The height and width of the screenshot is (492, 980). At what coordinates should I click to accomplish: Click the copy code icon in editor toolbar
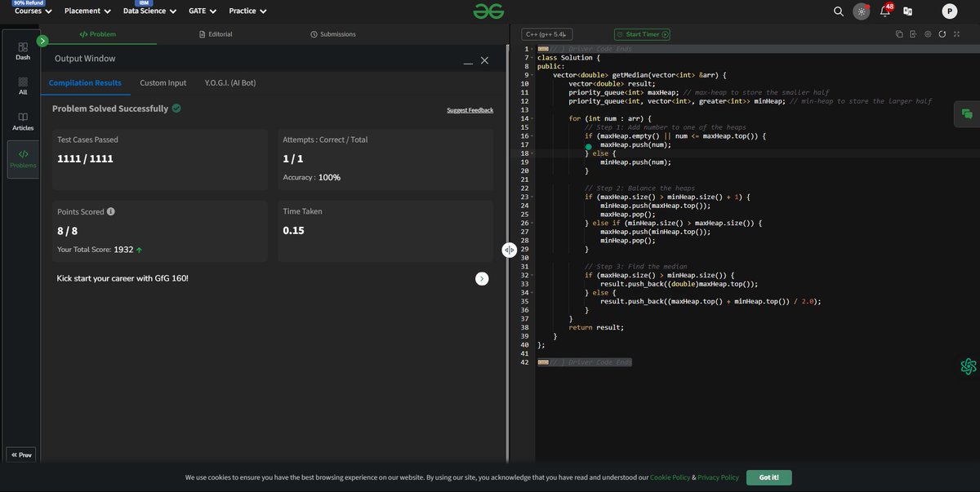(899, 34)
